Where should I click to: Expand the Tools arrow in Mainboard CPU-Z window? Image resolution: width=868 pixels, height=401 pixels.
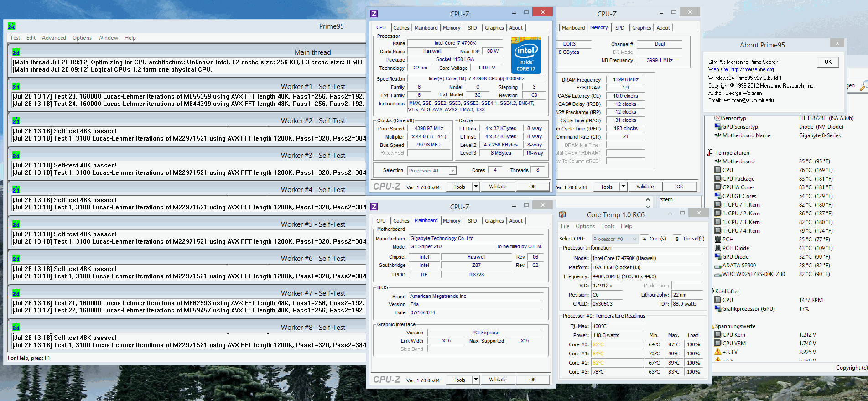click(476, 380)
